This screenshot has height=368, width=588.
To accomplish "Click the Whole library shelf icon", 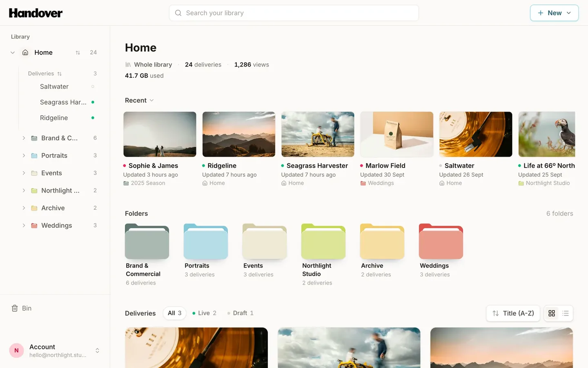I will [128, 65].
